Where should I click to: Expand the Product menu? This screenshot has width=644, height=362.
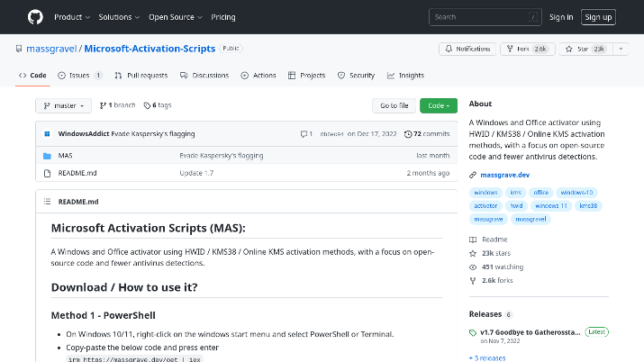tap(71, 17)
